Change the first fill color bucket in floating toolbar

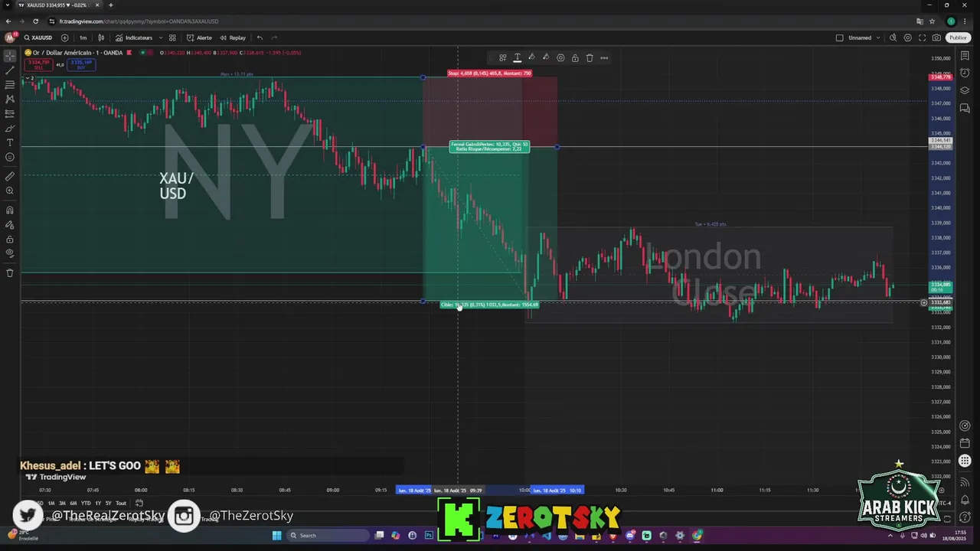[x=531, y=57]
